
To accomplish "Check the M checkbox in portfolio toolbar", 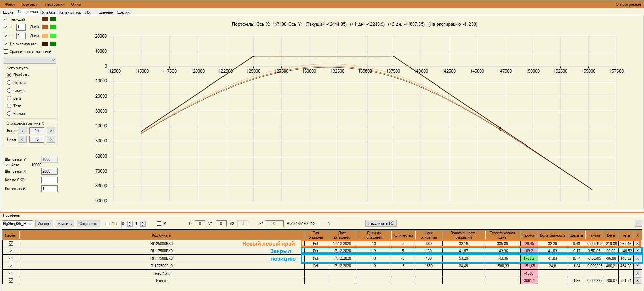I will (159, 224).
